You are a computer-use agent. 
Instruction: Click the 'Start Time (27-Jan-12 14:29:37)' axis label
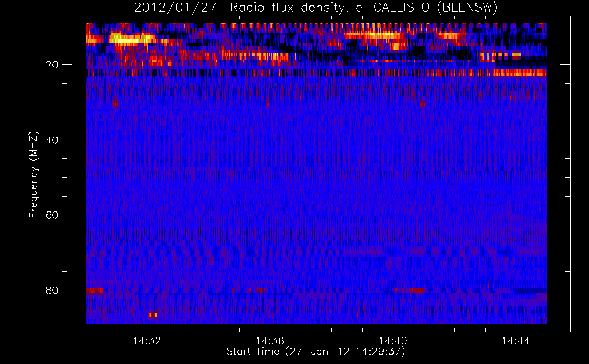point(316,352)
